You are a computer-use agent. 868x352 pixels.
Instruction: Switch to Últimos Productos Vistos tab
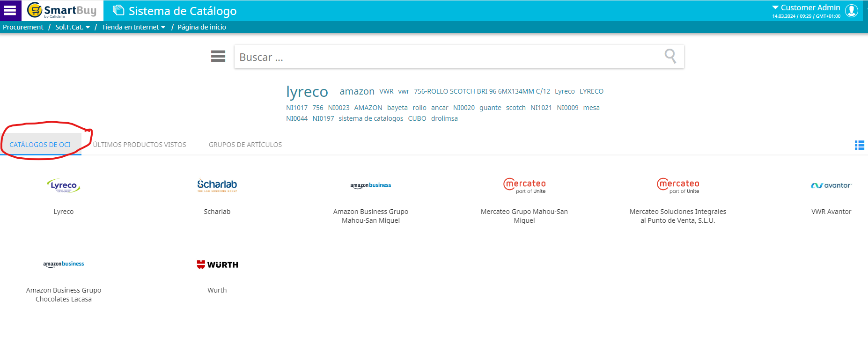(140, 145)
